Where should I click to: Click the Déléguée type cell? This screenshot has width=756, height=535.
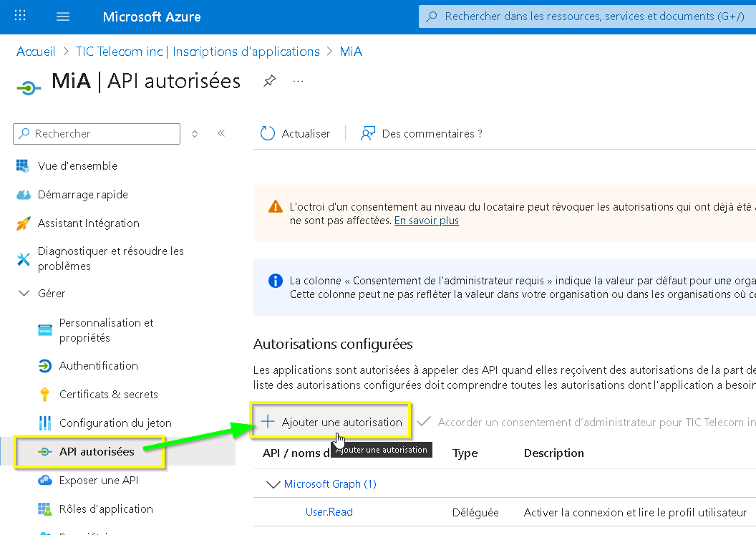pyautogui.click(x=475, y=512)
